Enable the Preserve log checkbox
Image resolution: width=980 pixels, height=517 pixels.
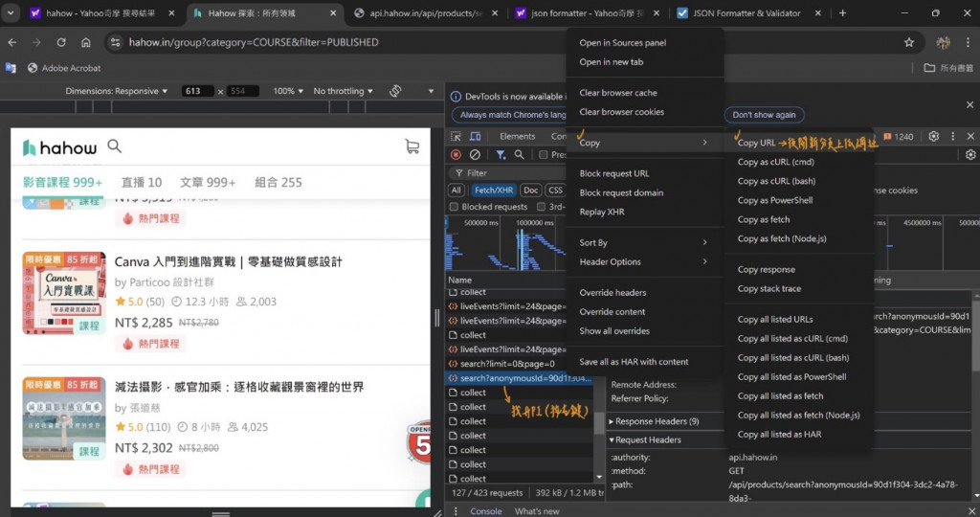544,154
